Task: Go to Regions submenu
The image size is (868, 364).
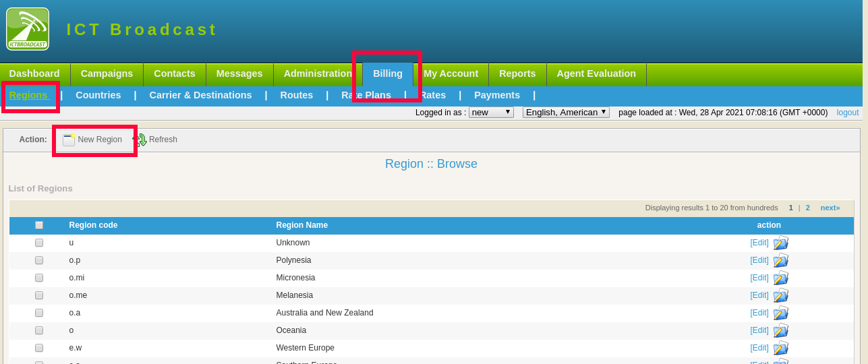Action: pos(28,96)
